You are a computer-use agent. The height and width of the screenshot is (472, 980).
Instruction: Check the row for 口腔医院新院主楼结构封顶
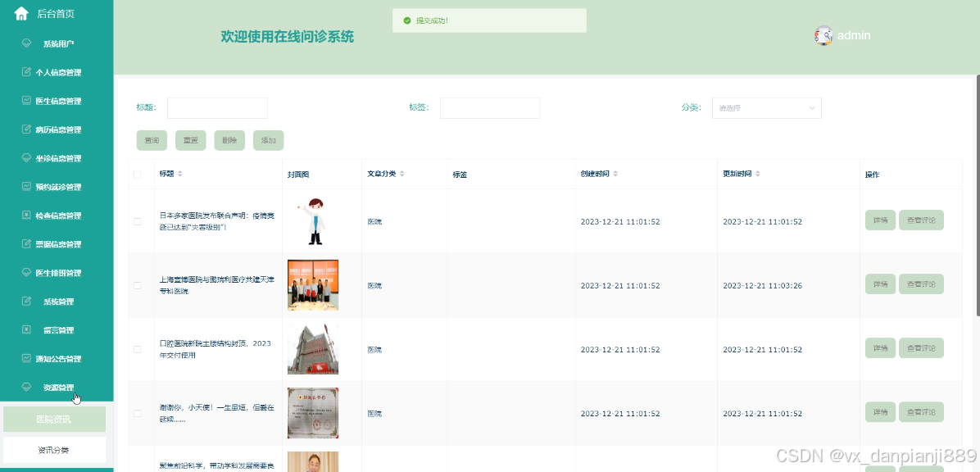(138, 349)
